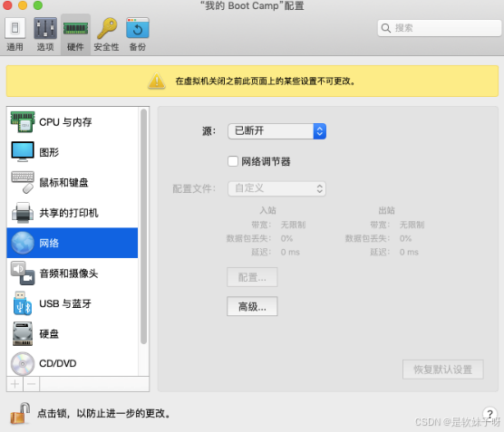Open the 选项 (Options) sliders icon
Screen dimensions: 504x432
click(x=45, y=28)
